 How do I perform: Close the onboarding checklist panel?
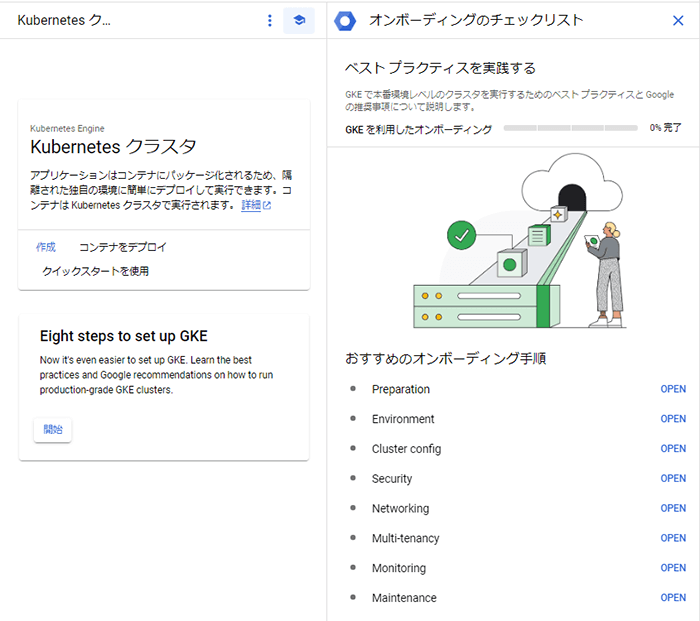coord(678,20)
